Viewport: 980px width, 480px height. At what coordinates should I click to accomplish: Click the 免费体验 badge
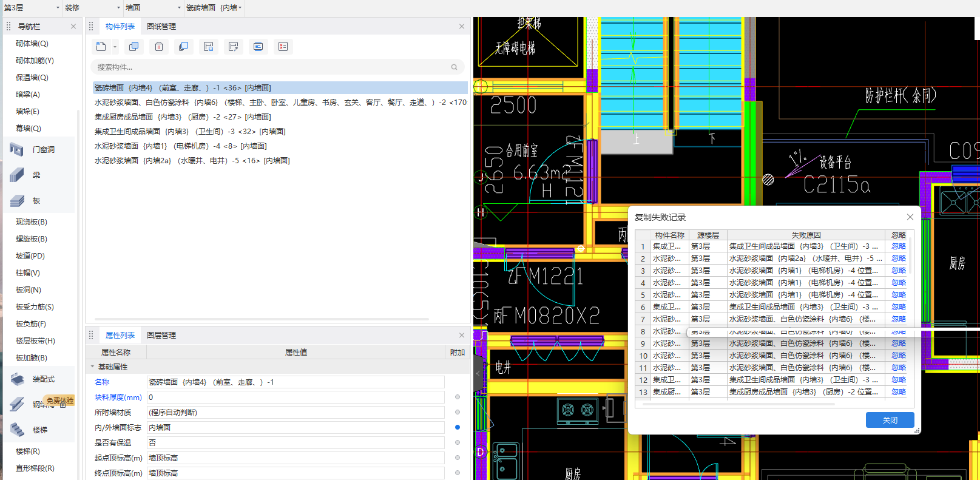point(59,401)
